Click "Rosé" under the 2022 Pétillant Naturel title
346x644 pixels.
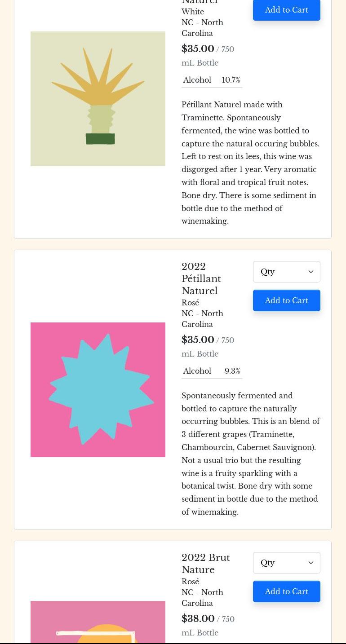(x=190, y=303)
